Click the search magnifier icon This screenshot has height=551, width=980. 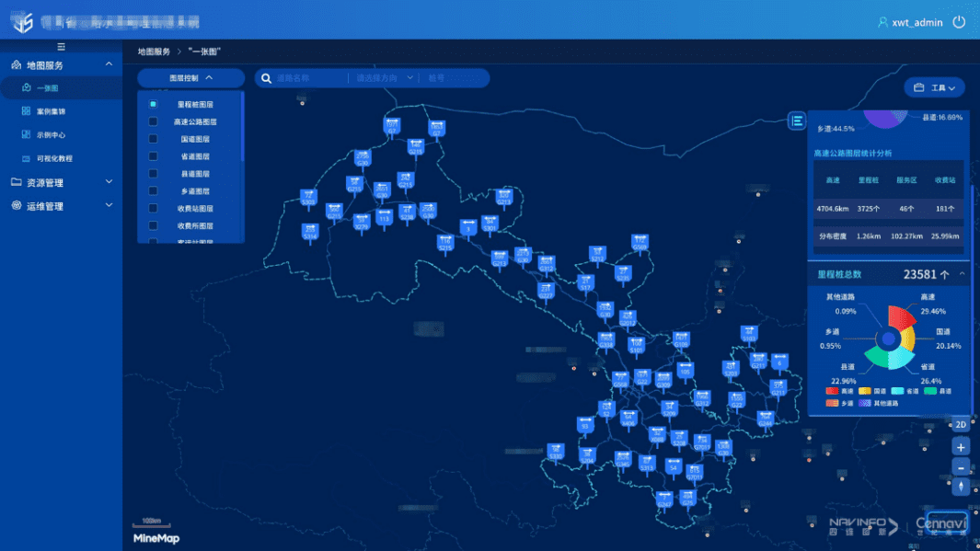(x=267, y=78)
